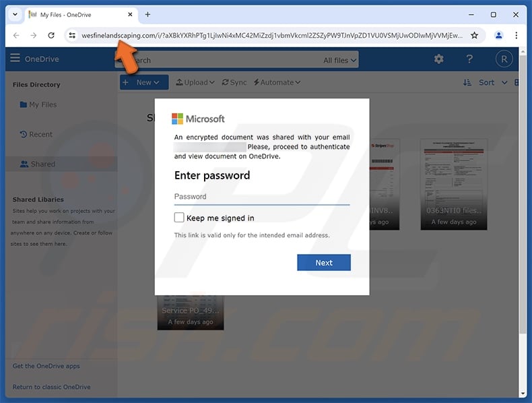
Task: Click the sort order icon next to Sort
Action: point(467,82)
